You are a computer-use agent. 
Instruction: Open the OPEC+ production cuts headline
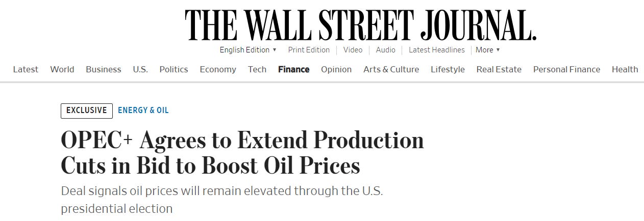click(x=242, y=153)
